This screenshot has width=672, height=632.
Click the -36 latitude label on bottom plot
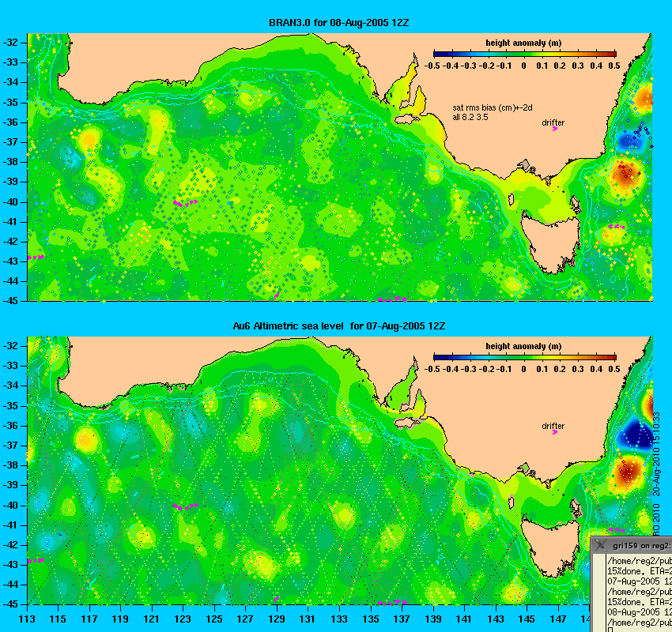pos(10,426)
